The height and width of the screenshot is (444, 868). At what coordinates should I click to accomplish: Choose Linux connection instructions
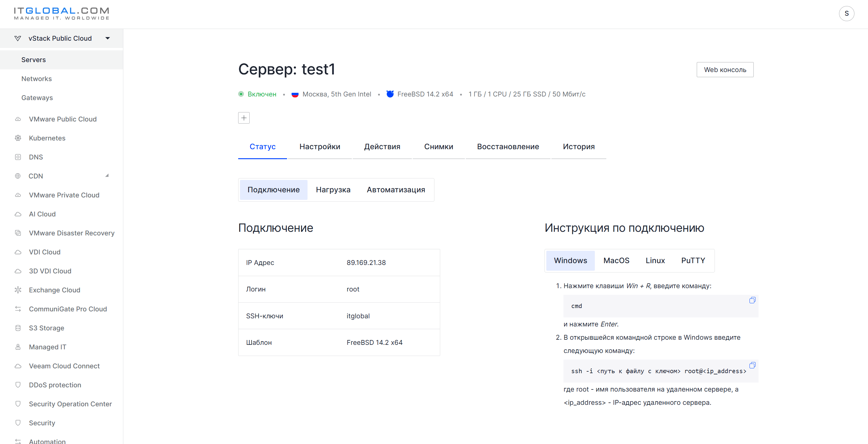tap(655, 261)
